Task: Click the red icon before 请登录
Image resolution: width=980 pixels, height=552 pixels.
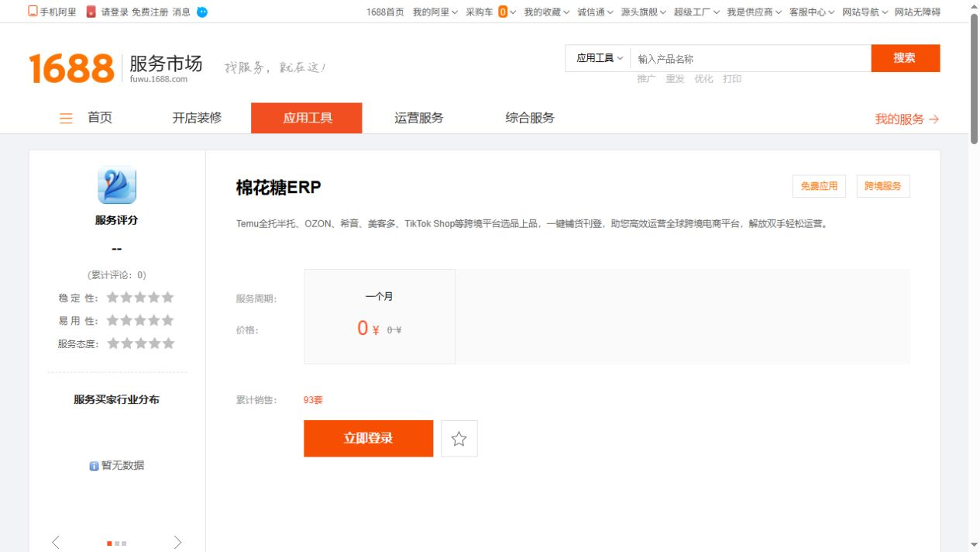Action: pyautogui.click(x=91, y=12)
